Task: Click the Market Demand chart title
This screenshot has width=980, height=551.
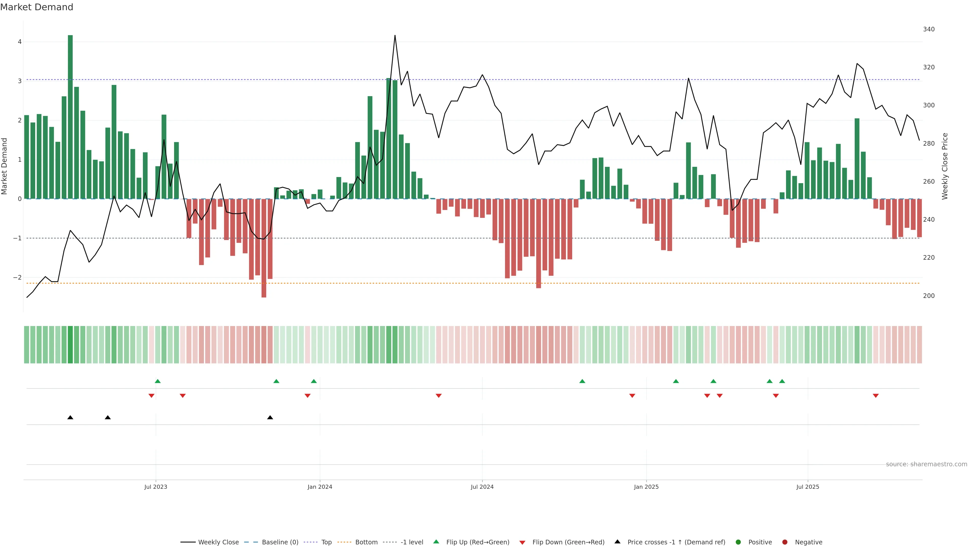Action: click(36, 7)
